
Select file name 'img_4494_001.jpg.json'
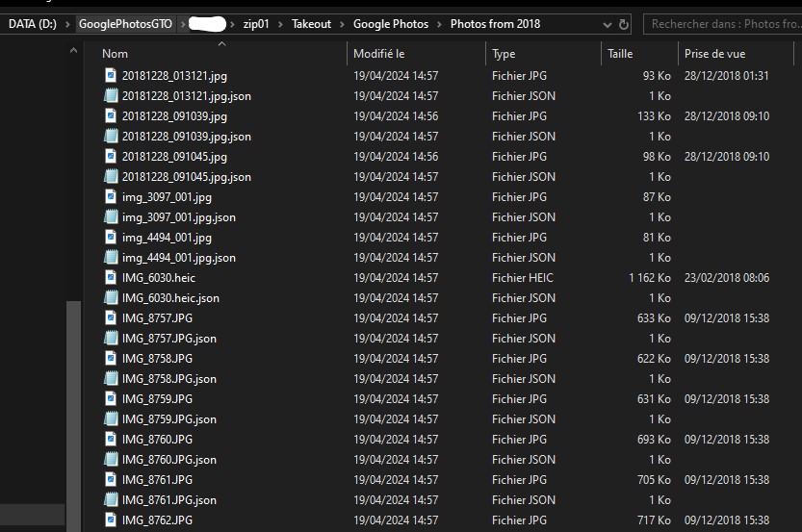point(178,258)
